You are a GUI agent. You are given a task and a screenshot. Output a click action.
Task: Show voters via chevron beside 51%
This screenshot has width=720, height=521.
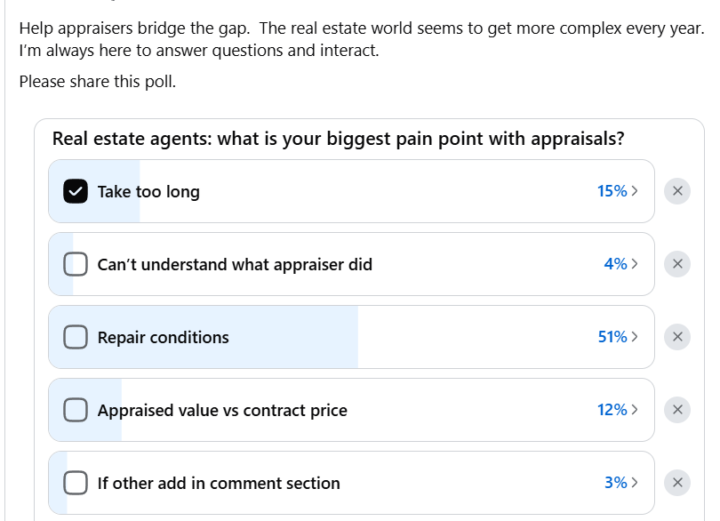[635, 337]
